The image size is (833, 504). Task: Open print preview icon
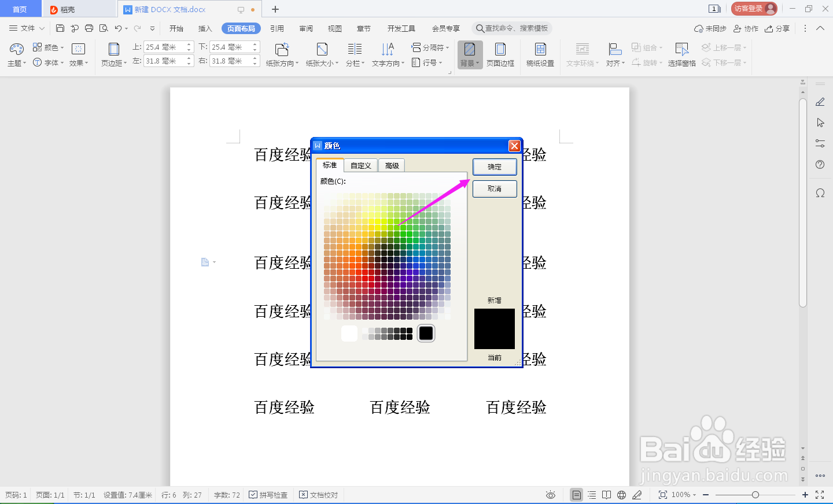coord(104,28)
